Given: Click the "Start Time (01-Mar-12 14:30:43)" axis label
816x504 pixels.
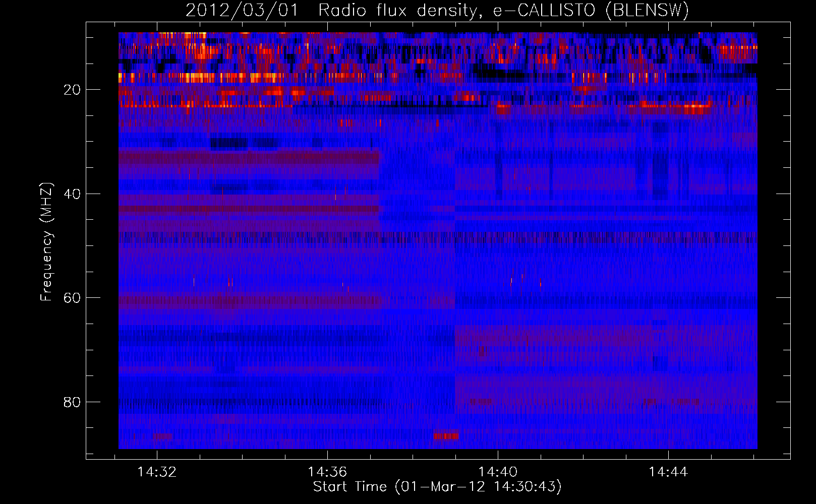Looking at the screenshot, I should coord(437,487).
